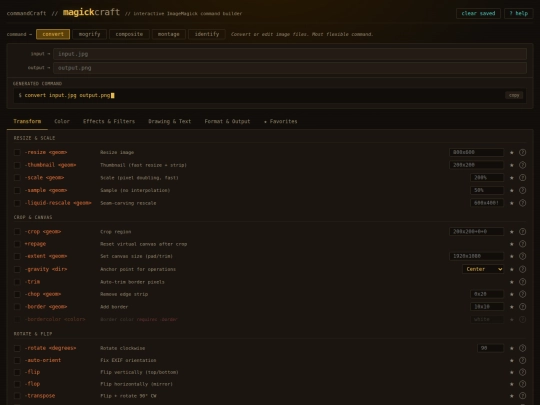
Task: Favorite the -chop option
Action: pos(512,294)
